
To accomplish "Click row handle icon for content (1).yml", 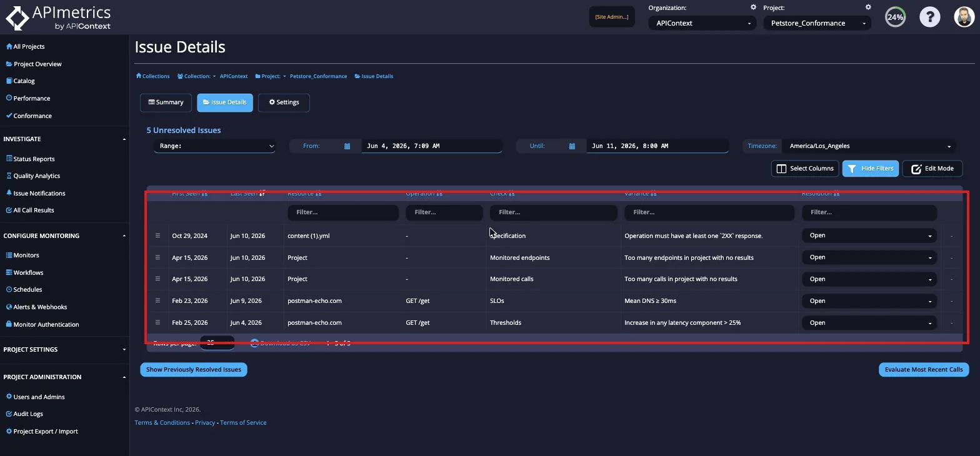I will click(157, 235).
